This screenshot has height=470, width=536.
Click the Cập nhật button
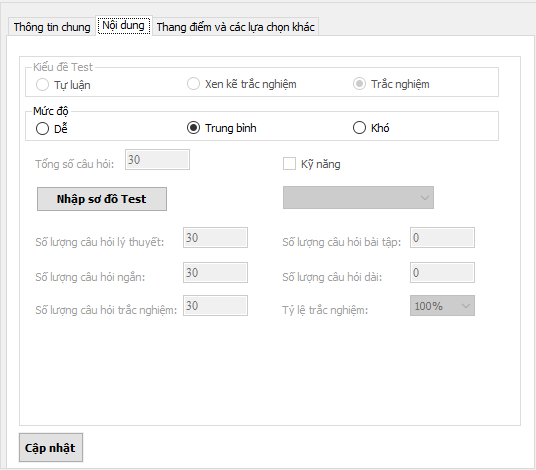pyautogui.click(x=51, y=448)
